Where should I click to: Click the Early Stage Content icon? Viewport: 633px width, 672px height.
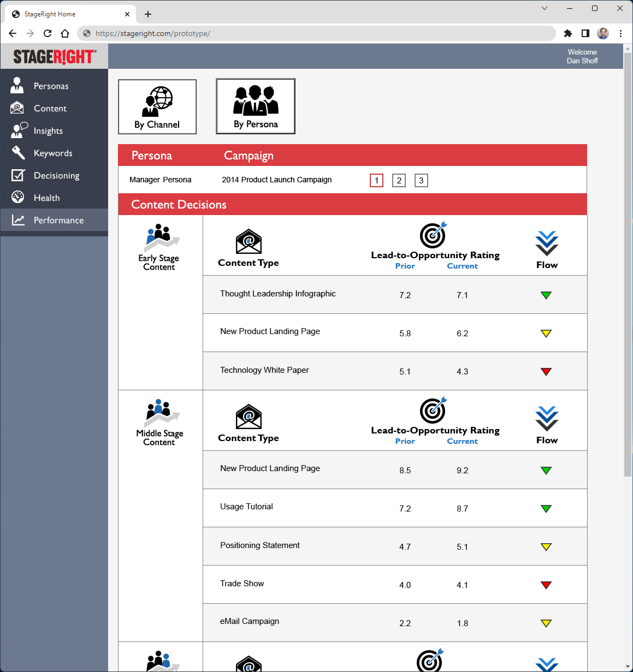(x=162, y=238)
